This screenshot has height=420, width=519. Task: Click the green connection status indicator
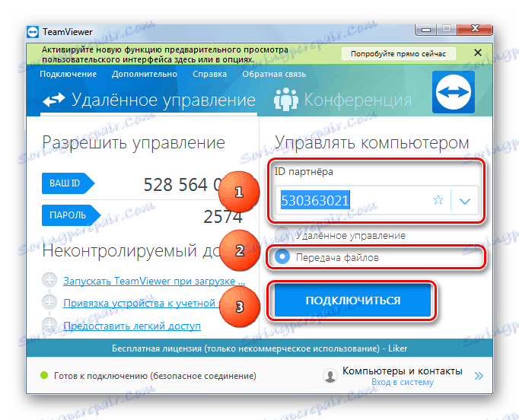point(44,375)
